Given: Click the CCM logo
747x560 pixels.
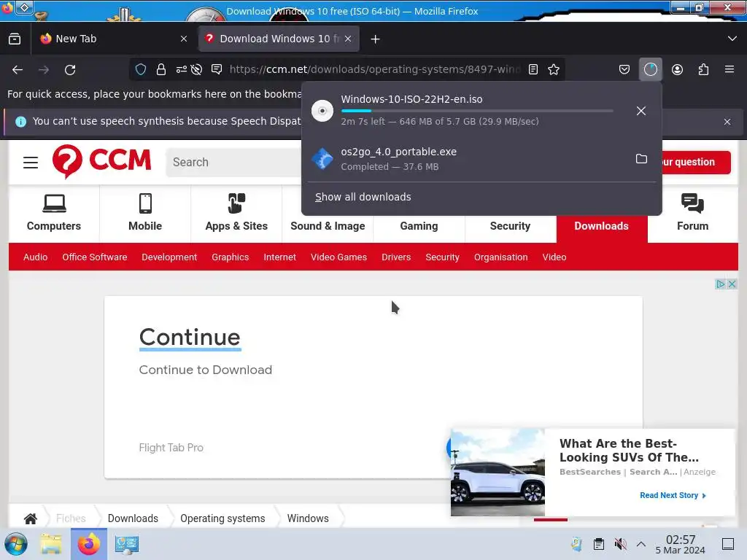Looking at the screenshot, I should click(x=101, y=162).
